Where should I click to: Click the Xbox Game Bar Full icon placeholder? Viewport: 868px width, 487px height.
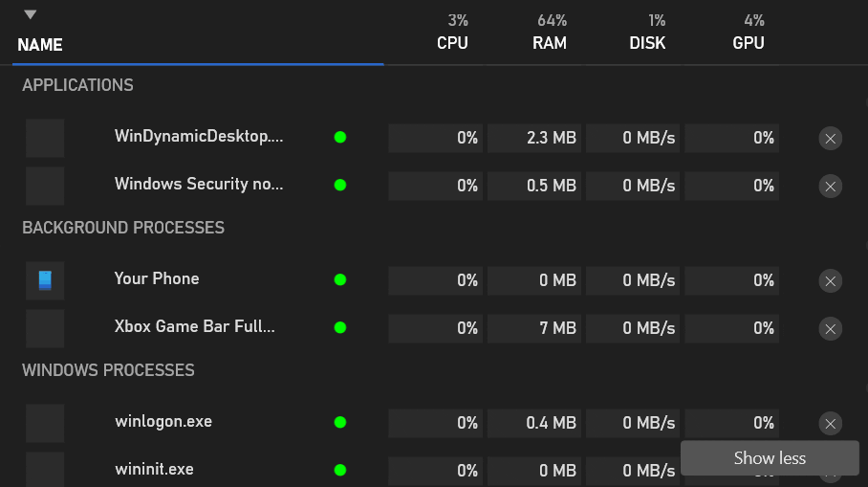point(45,328)
